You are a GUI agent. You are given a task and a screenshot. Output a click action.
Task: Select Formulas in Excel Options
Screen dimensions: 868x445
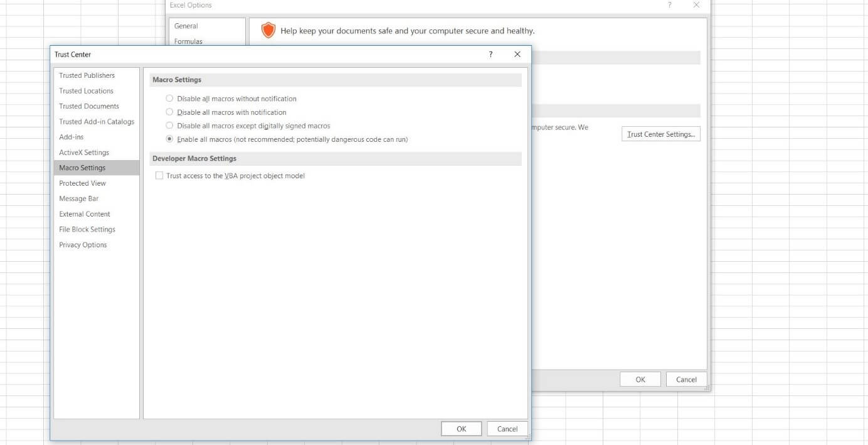189,41
